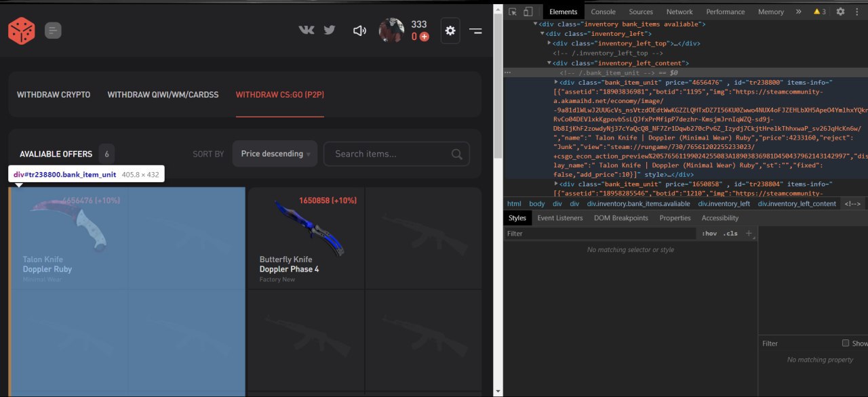Switch to WITHDRAW QIWI/WM/CARDSS tab
868x397 pixels.
tap(163, 95)
